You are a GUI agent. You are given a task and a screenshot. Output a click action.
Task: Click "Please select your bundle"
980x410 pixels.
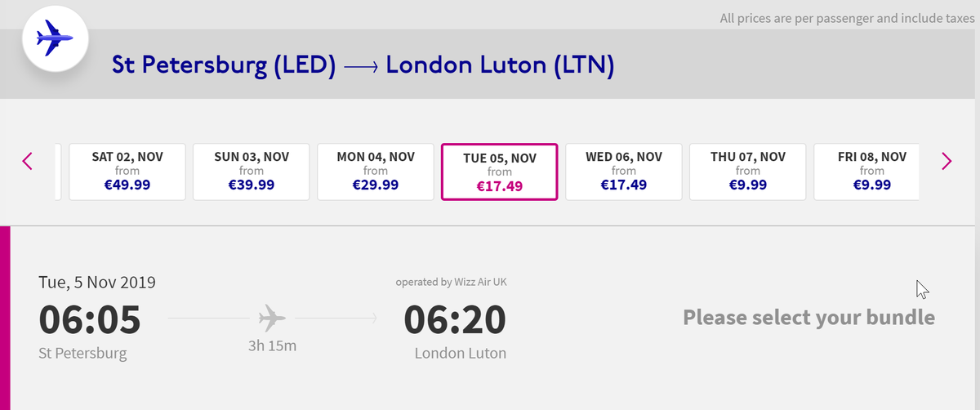pos(808,317)
